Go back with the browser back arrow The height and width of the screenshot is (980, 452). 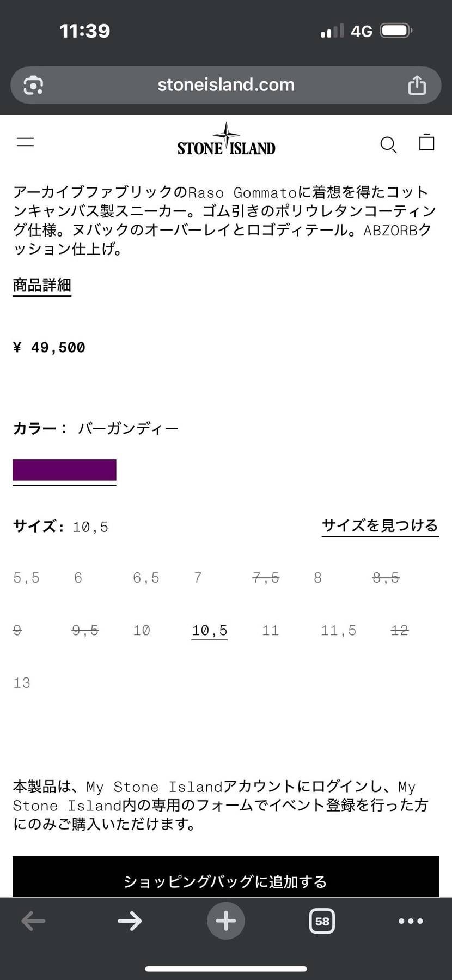(x=33, y=921)
